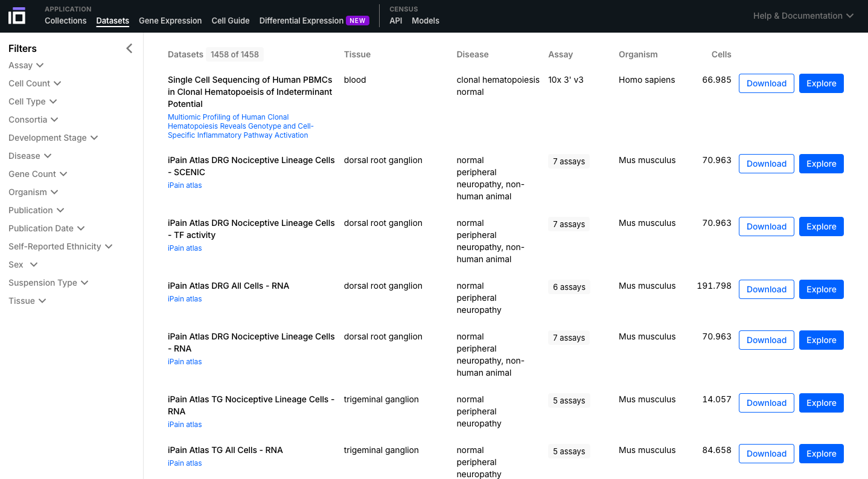Click the 7 assays badge for SCENIC dataset
The width and height of the screenshot is (868, 479).
pyautogui.click(x=569, y=161)
